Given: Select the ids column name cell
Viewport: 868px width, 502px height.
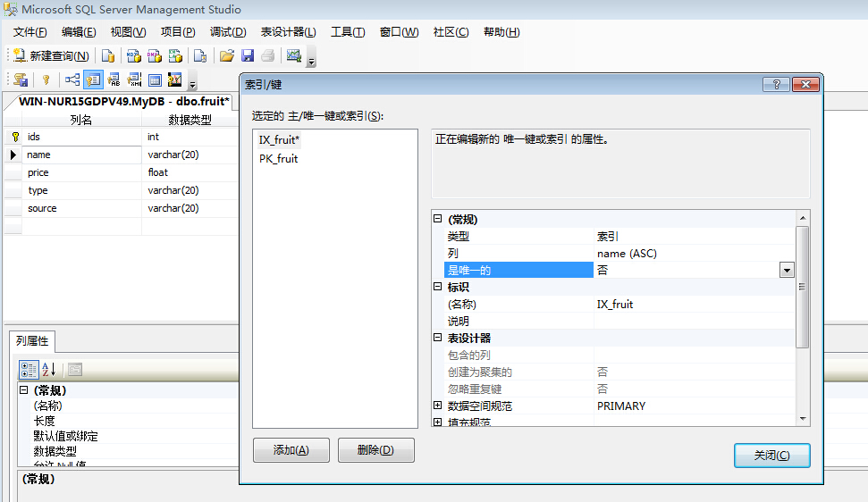Looking at the screenshot, I should coord(81,137).
